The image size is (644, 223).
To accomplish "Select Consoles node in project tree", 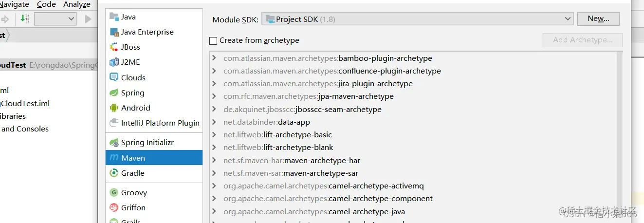I will 25,129.
